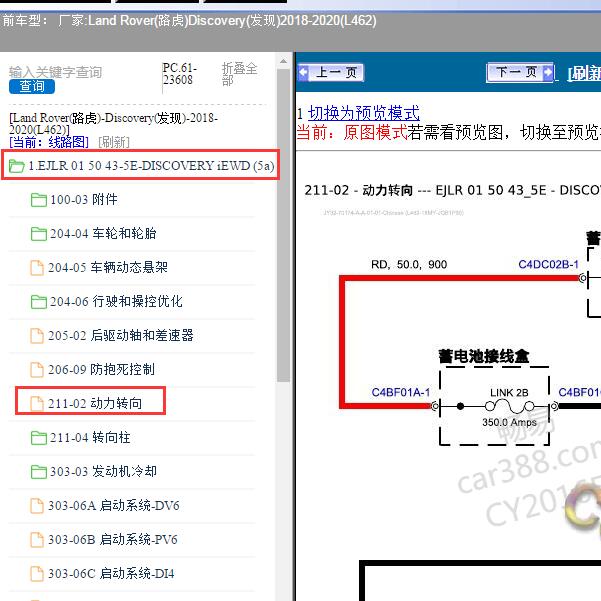The image size is (601, 601).
Task: Open 303-06A 启动系统-DV6 diagram
Action: (x=113, y=506)
